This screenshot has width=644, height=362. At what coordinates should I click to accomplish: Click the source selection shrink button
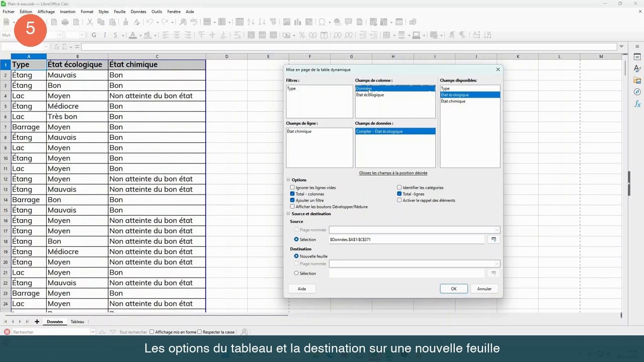pyautogui.click(x=494, y=240)
